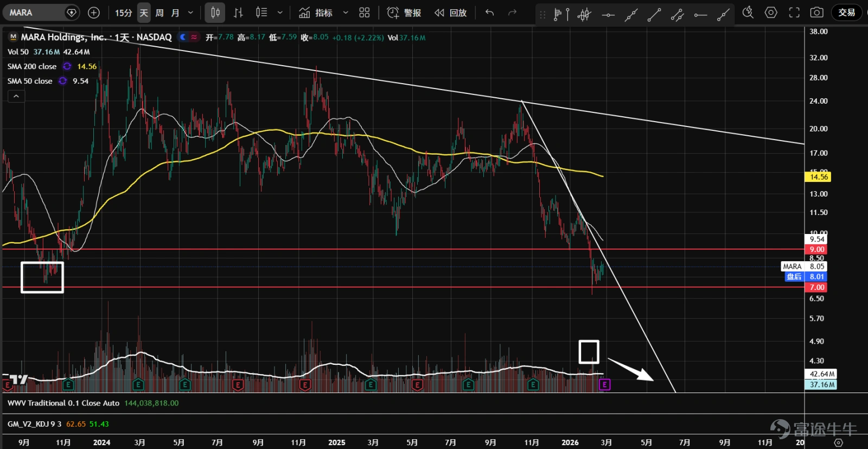Click the MARA symbol search box

click(41, 12)
